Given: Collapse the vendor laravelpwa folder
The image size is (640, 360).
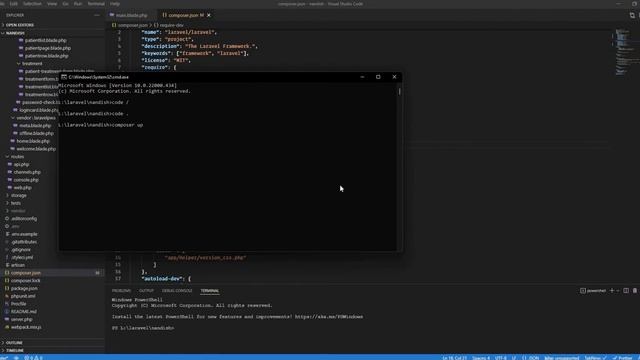Looking at the screenshot, I should pos(36,118).
